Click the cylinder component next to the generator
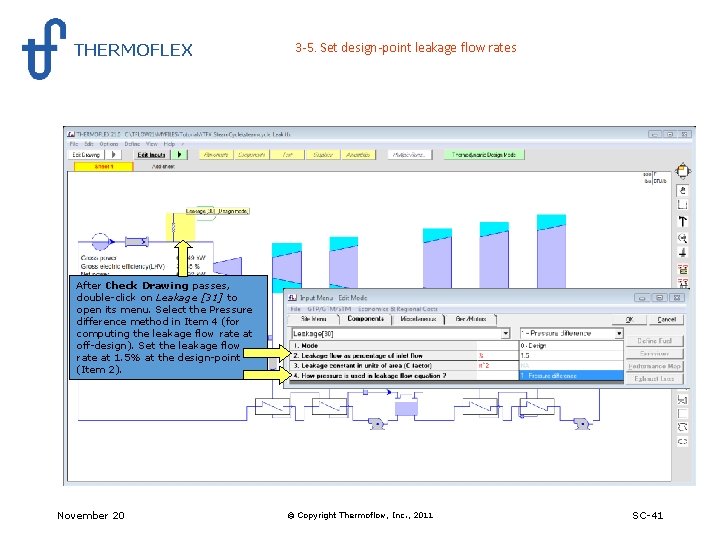Image resolution: width=720 pixels, height=540 pixels. pyautogui.click(x=137, y=241)
